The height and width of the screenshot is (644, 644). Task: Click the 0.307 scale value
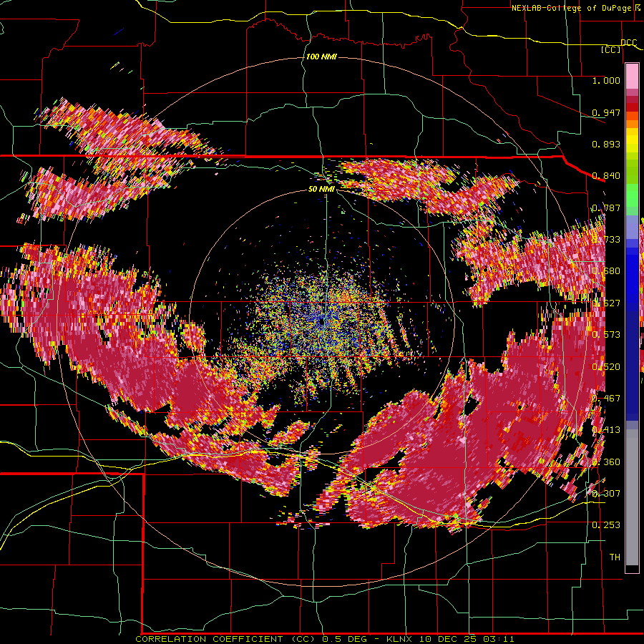(606, 493)
